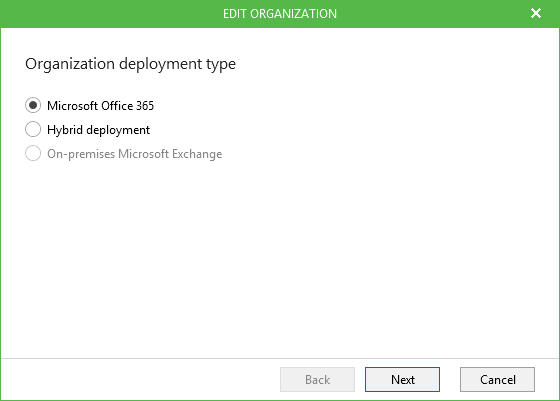The image size is (560, 401).
Task: Click the On-premises Microsoft Exchange label text
Action: [135, 154]
